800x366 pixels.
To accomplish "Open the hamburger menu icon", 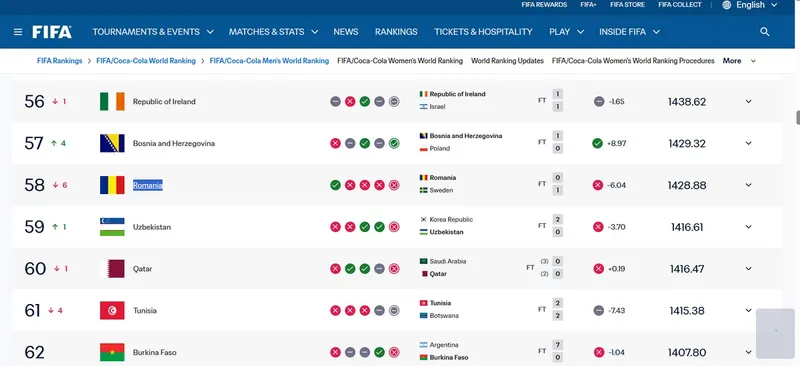I will pos(18,32).
